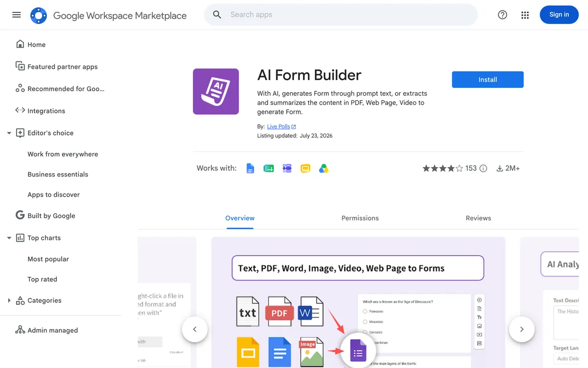Viewport: 588px width, 368px height.
Task: Click the AI Form Builder title
Action: tap(309, 75)
